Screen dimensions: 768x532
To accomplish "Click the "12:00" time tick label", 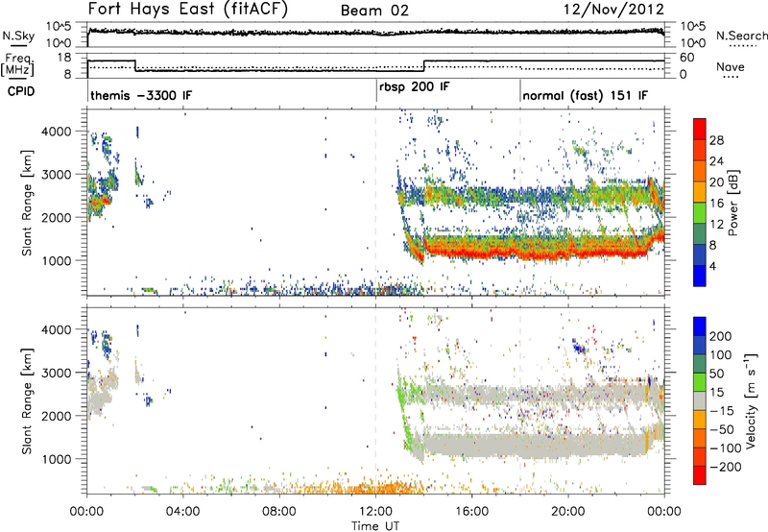I will click(x=375, y=512).
